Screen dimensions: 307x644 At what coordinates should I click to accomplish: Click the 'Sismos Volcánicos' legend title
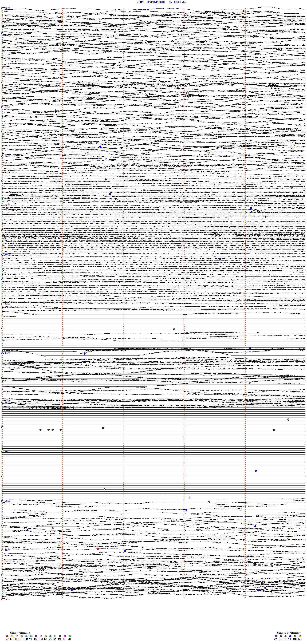pos(20,633)
